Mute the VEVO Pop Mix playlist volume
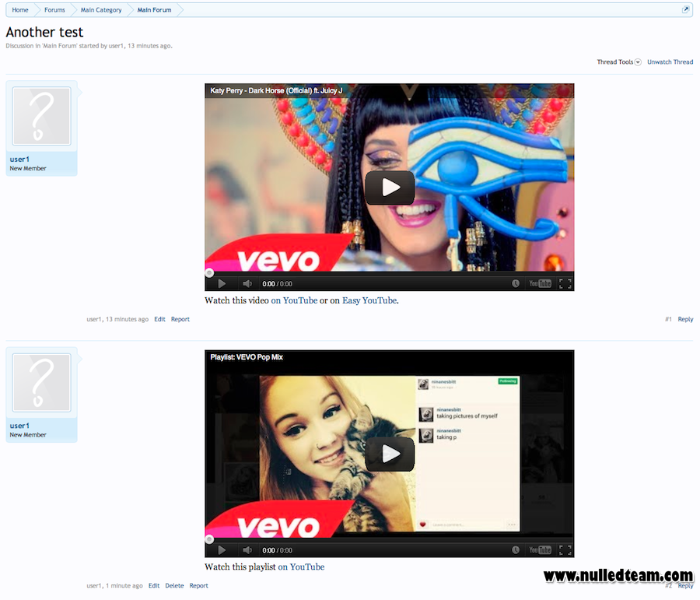The height and width of the screenshot is (600, 700). (x=247, y=550)
